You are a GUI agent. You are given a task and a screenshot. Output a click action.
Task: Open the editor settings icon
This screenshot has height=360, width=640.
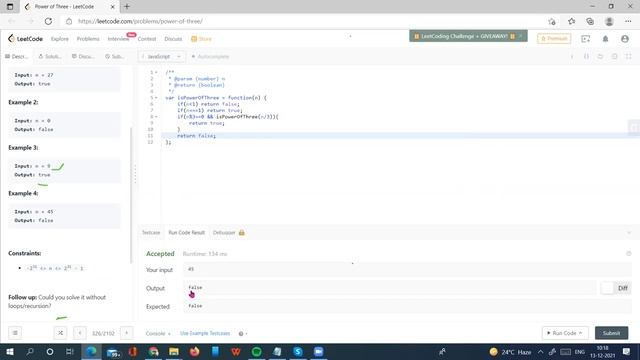click(x=614, y=56)
